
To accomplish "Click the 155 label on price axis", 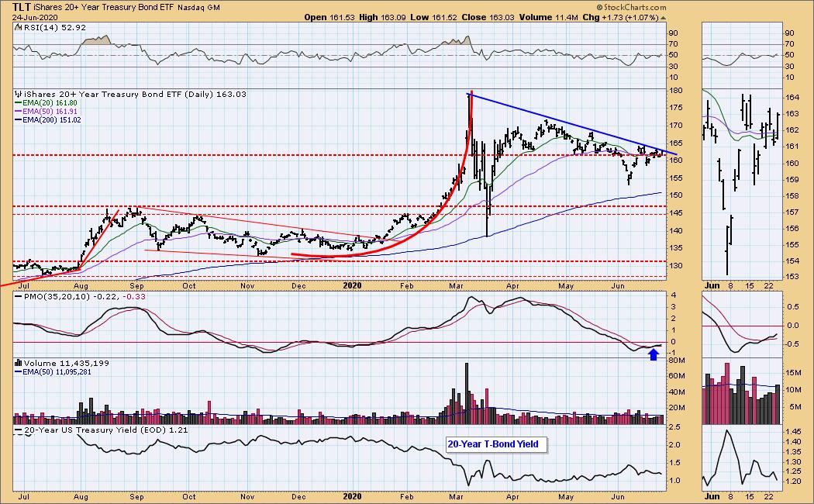I will click(x=675, y=178).
